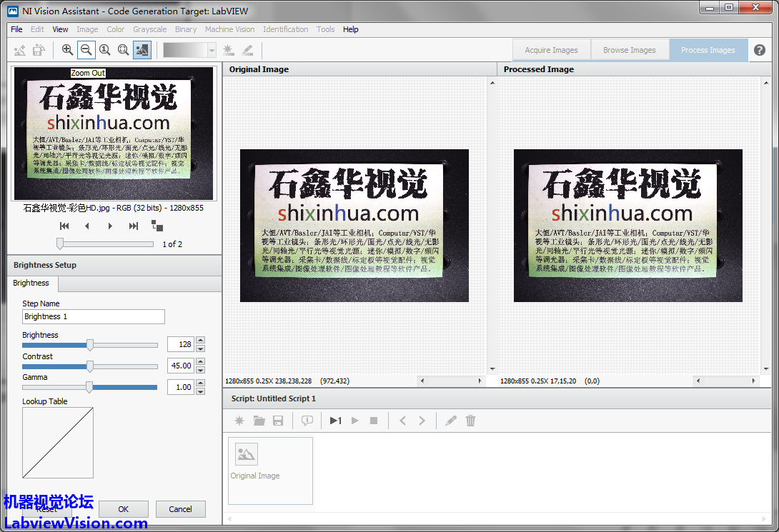Image resolution: width=779 pixels, height=532 pixels.
Task: Select the Zoom In tool
Action: click(68, 49)
